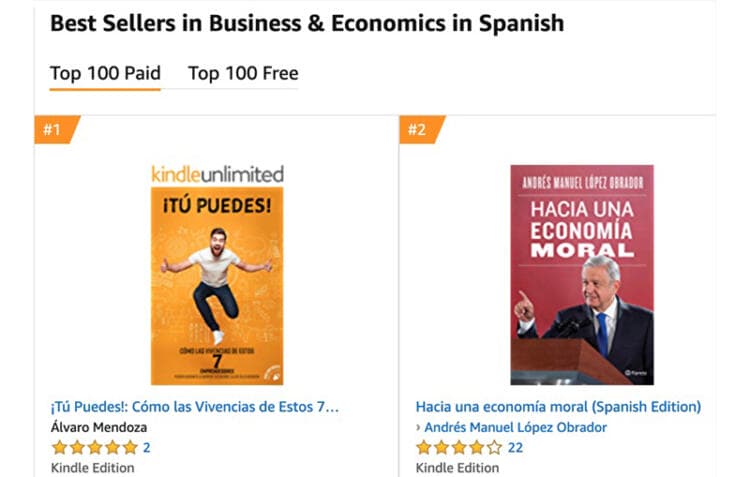Viewport: 750px width, 477px height.
Task: Click the kindleunlimited logo above first book
Action: [x=217, y=174]
